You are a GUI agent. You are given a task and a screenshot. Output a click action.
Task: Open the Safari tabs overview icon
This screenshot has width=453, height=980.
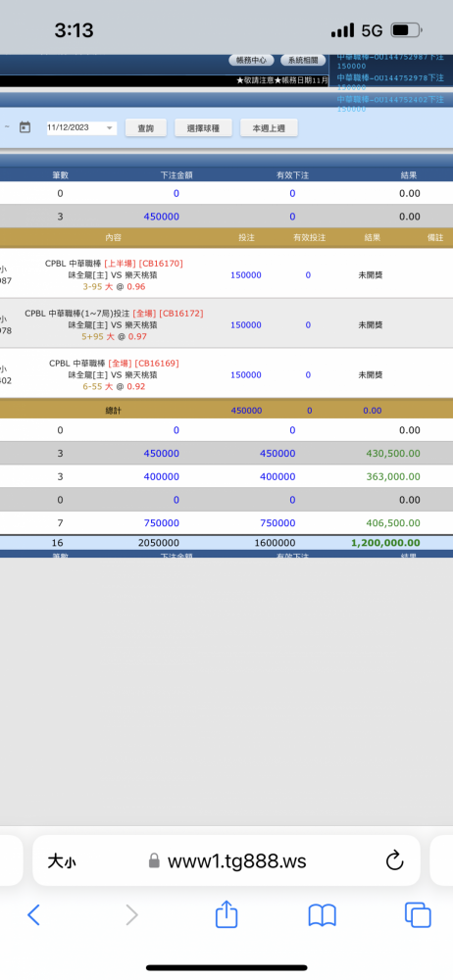pos(418,915)
